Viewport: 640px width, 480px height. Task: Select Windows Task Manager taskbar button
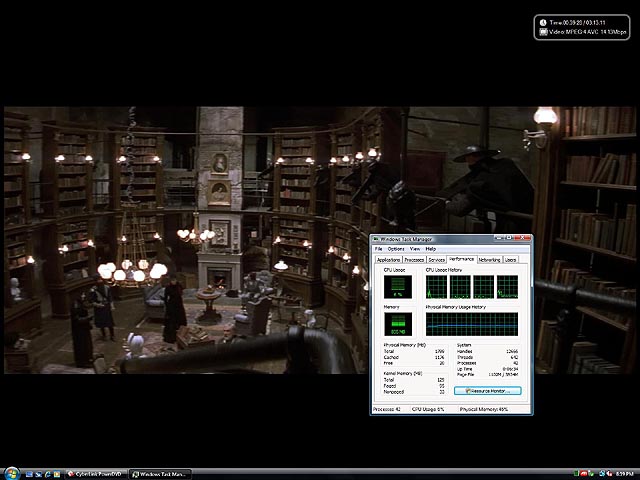[160, 474]
